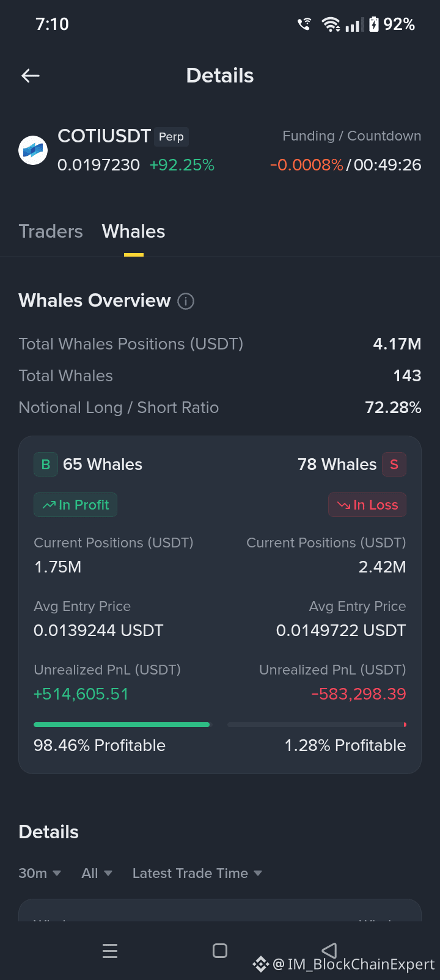
Task: Switch to the Traders tab
Action: tap(51, 232)
